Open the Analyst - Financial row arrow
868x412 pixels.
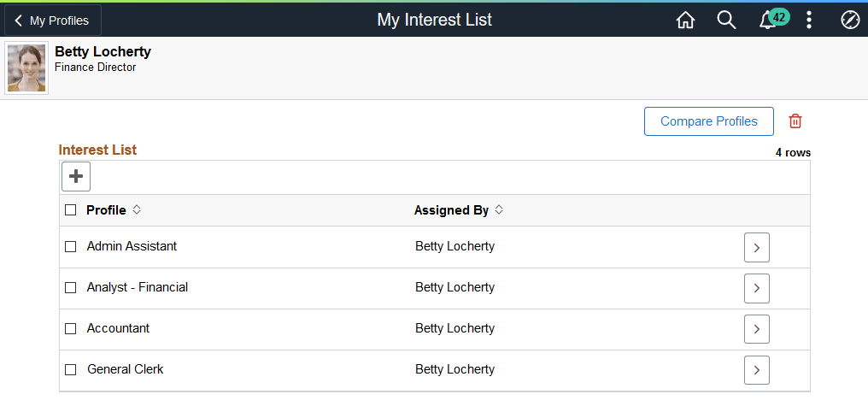coord(756,288)
